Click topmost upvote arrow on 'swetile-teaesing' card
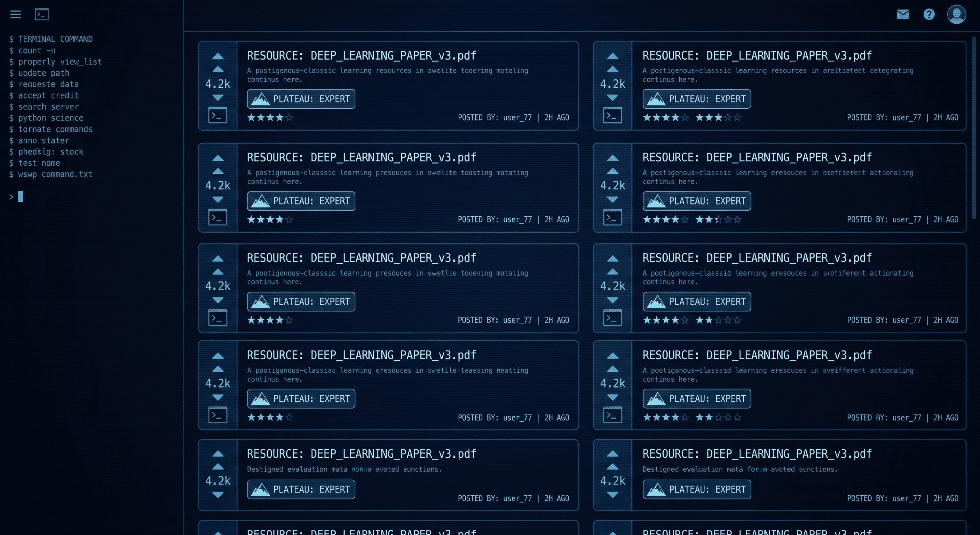980x535 pixels. 218,356
